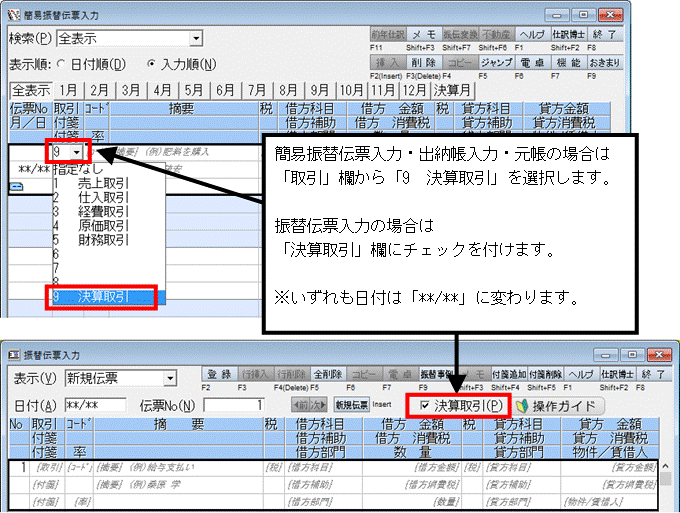Click the 不動産 Shift+F6 button
Screen dimensions: 680x513
coord(496,34)
